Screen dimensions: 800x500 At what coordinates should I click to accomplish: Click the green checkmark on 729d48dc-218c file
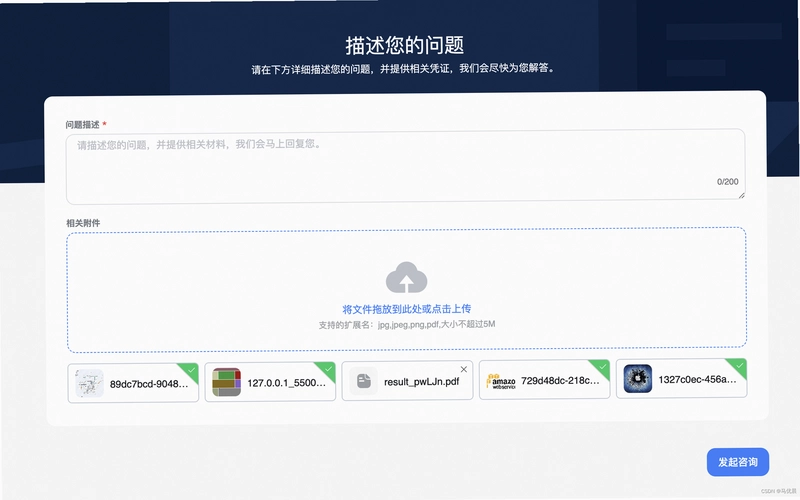pos(602,367)
